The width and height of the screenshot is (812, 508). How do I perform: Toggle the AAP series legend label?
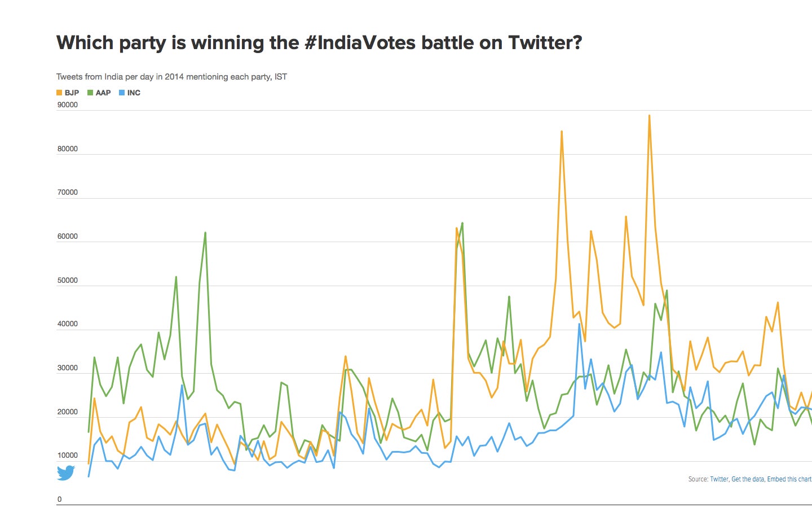pyautogui.click(x=103, y=93)
